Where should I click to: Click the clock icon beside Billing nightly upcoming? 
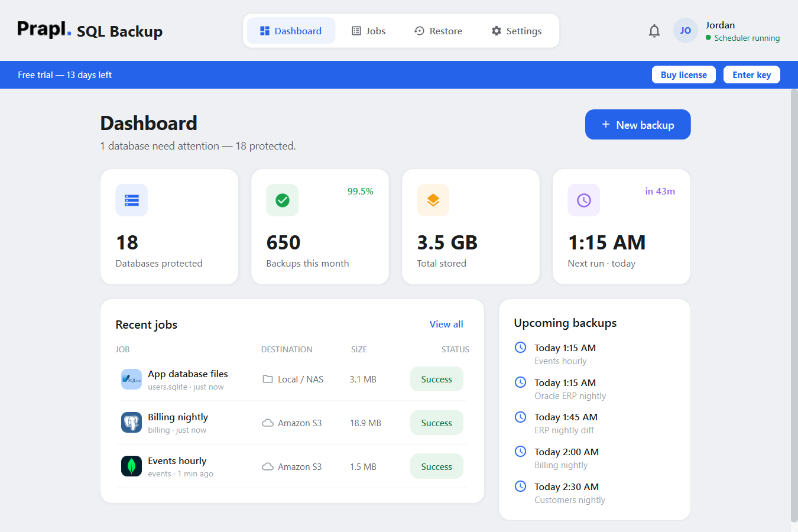521,452
